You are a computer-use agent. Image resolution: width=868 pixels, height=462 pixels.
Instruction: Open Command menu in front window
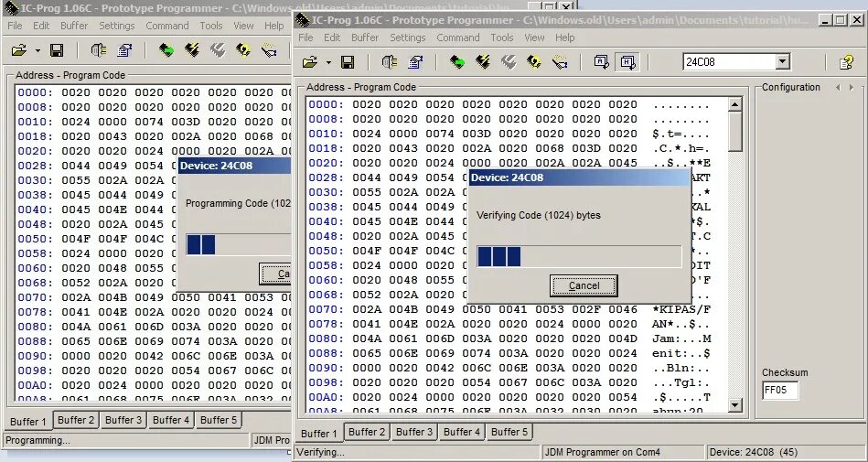coord(458,38)
